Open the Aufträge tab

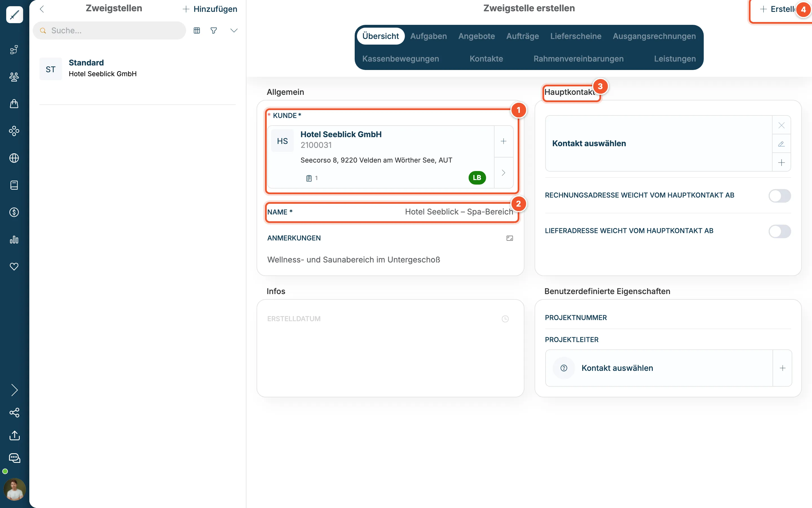click(522, 36)
